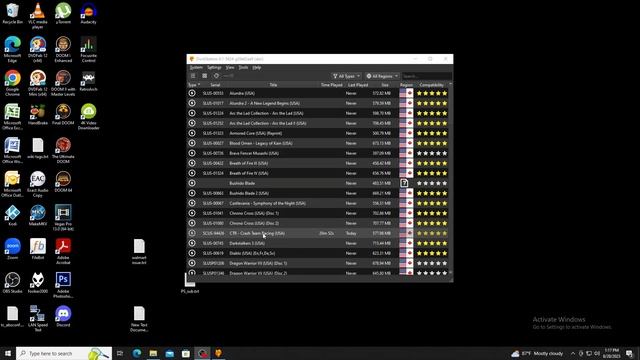Click the refresh/scan toolbar icon
Image resolution: width=640 pixels, height=360 pixels.
pyautogui.click(x=216, y=76)
